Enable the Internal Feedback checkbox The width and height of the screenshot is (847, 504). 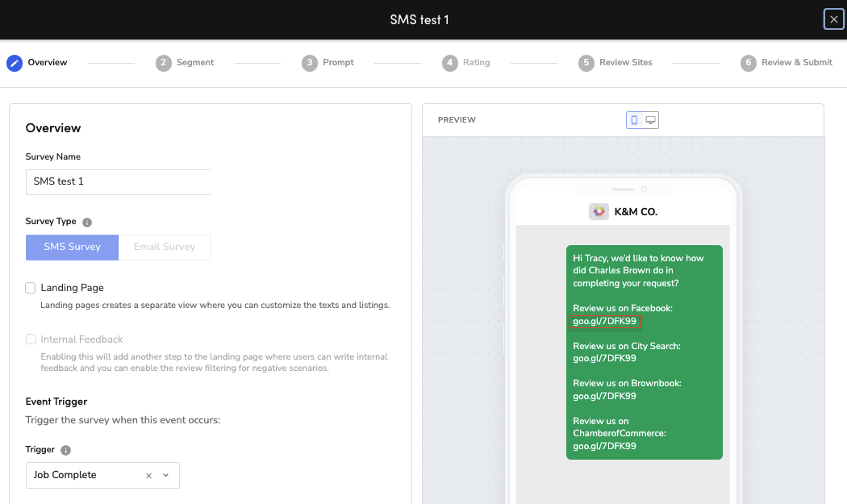tap(31, 339)
